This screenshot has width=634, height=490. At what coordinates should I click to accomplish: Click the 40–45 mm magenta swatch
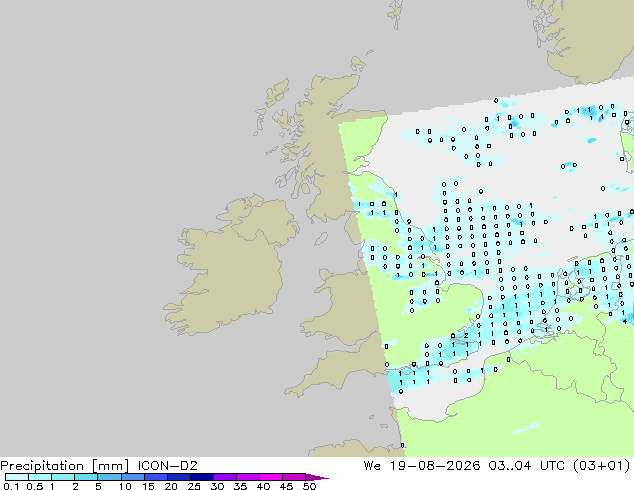coord(271,477)
